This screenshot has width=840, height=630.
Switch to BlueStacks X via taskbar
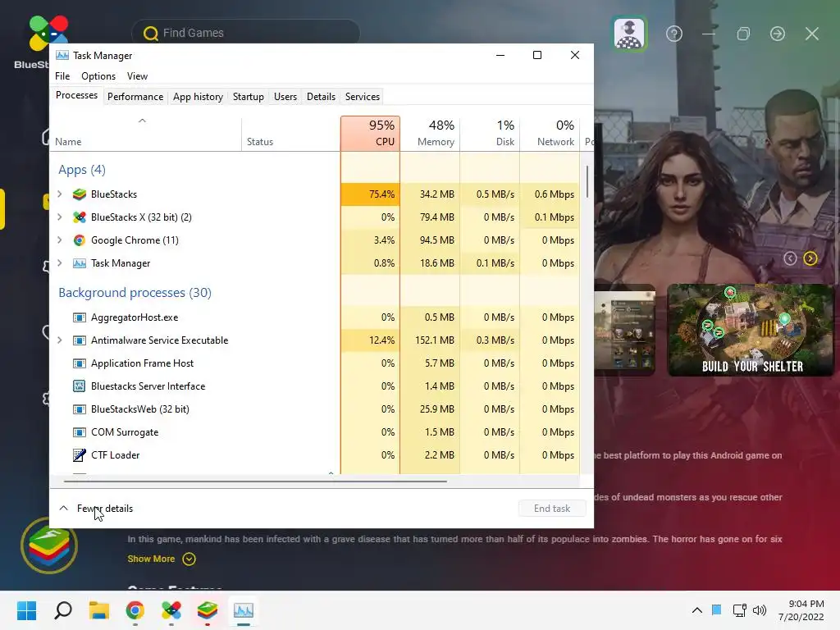tap(171, 610)
